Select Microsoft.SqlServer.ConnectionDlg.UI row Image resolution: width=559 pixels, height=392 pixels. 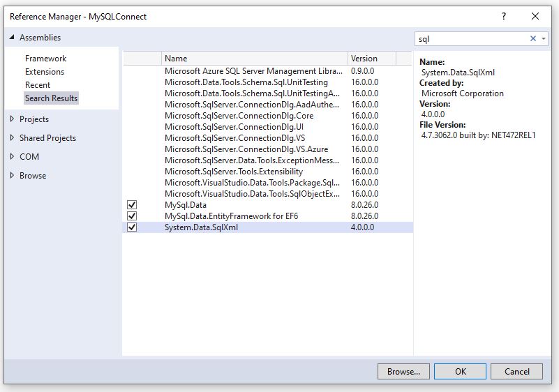pos(267,127)
